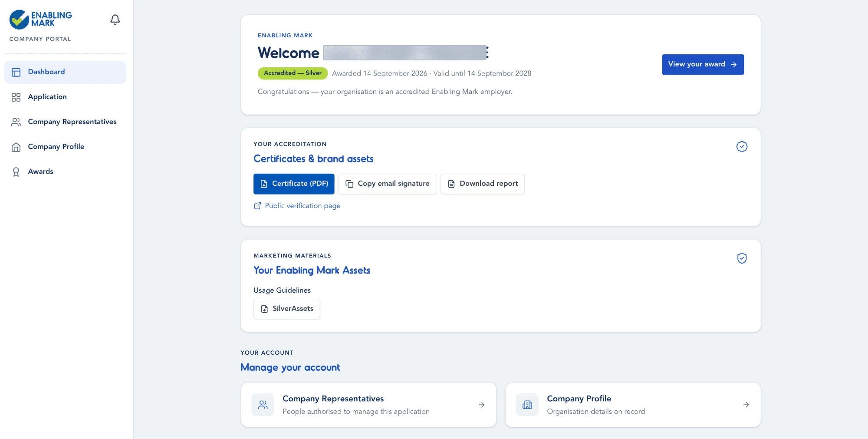Viewport: 868px width, 439px height.
Task: Click the shield check icon in Marketing Materials
Action: [742, 258]
